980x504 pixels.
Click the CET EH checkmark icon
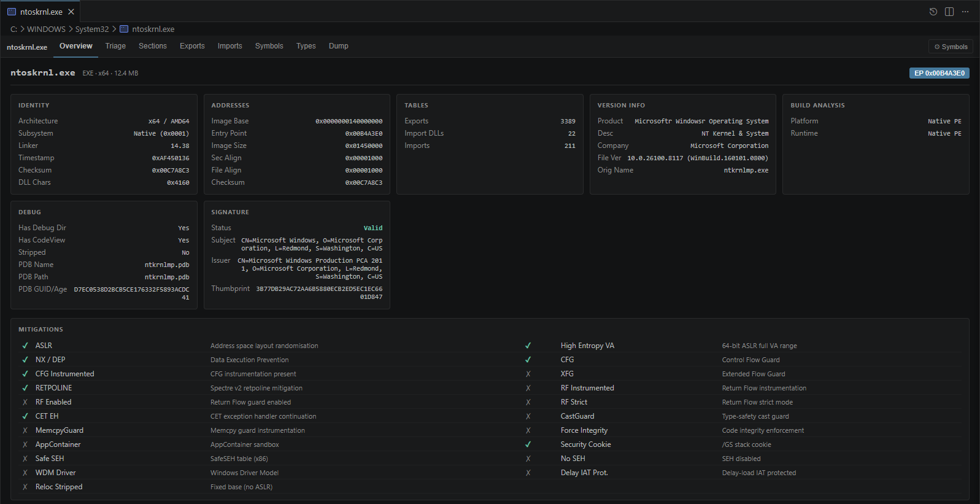click(25, 416)
